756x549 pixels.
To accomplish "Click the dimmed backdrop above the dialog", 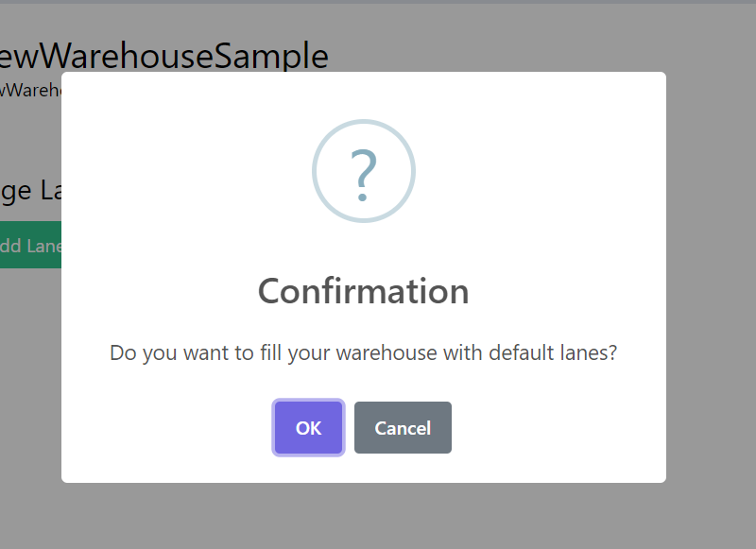I will (472, 38).
